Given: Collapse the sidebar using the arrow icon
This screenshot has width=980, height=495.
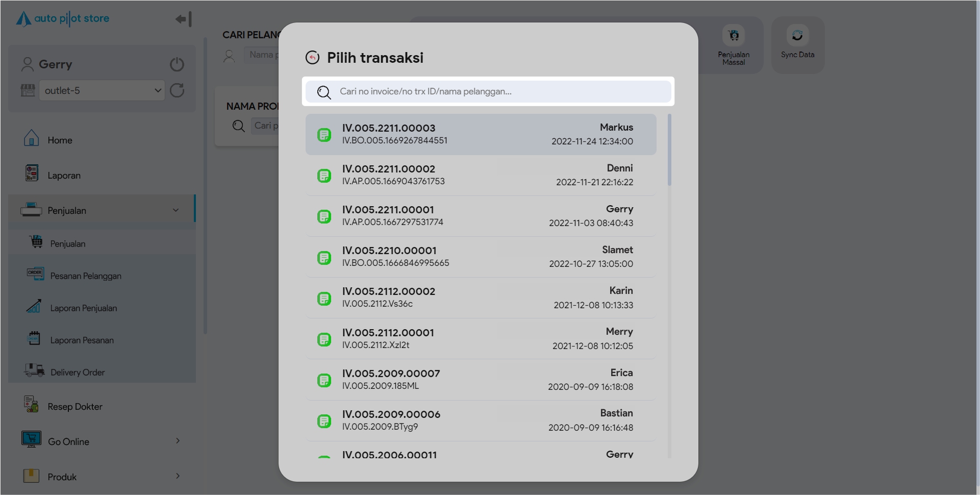Looking at the screenshot, I should tap(183, 19).
